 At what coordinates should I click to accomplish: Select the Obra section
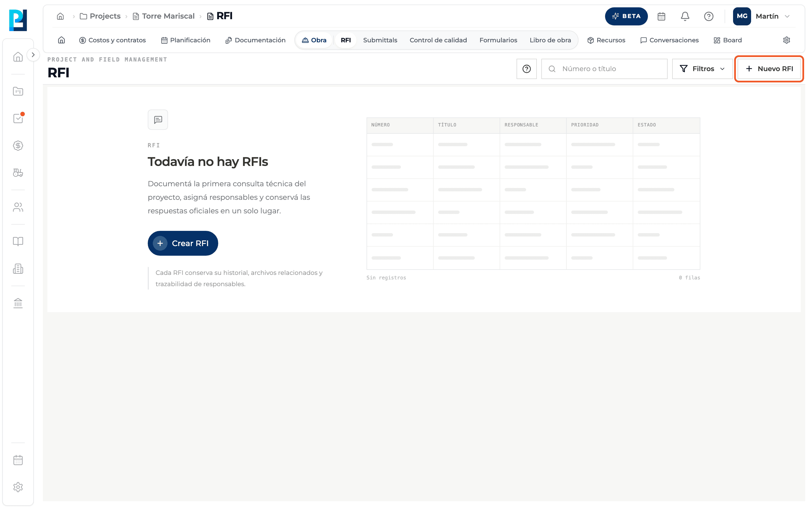point(314,40)
